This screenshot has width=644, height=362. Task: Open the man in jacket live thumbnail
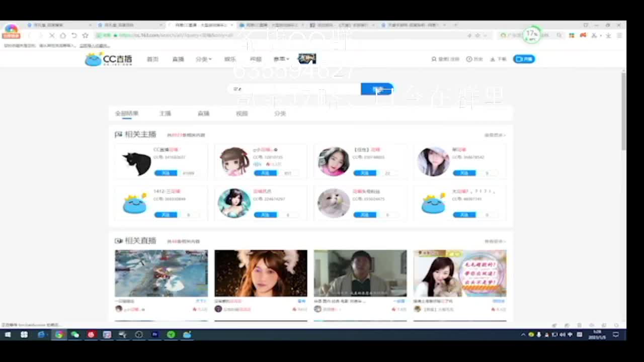pyautogui.click(x=360, y=274)
